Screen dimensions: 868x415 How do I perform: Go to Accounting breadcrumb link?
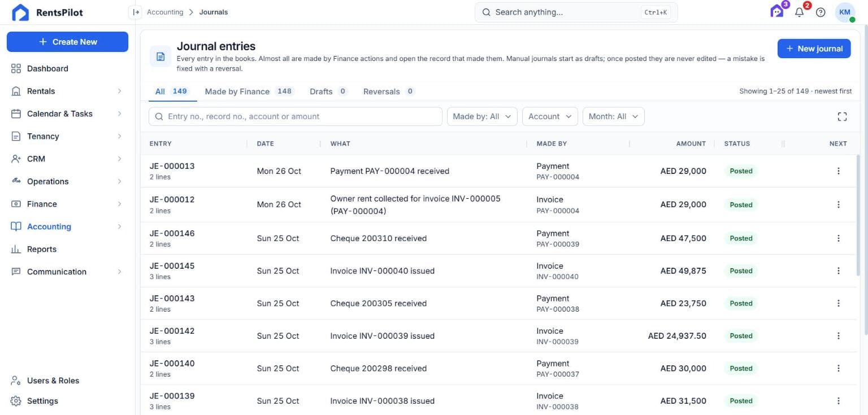pyautogui.click(x=165, y=12)
